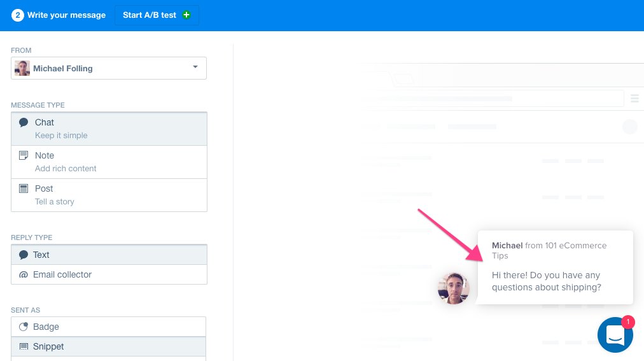Select Snippet under Sent As
Screen dimensions: 644x361
point(108,346)
